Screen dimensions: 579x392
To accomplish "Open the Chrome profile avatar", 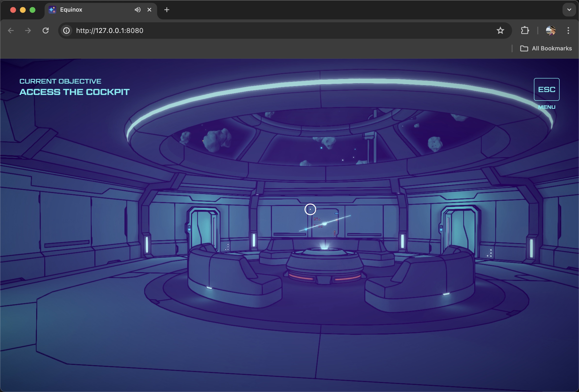I will point(550,31).
